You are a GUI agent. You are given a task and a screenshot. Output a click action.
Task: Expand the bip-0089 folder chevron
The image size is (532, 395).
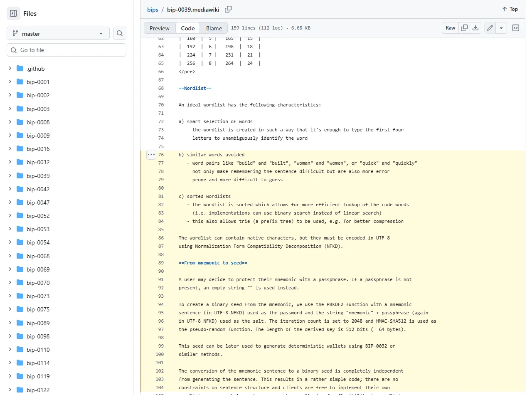[x=10, y=323]
